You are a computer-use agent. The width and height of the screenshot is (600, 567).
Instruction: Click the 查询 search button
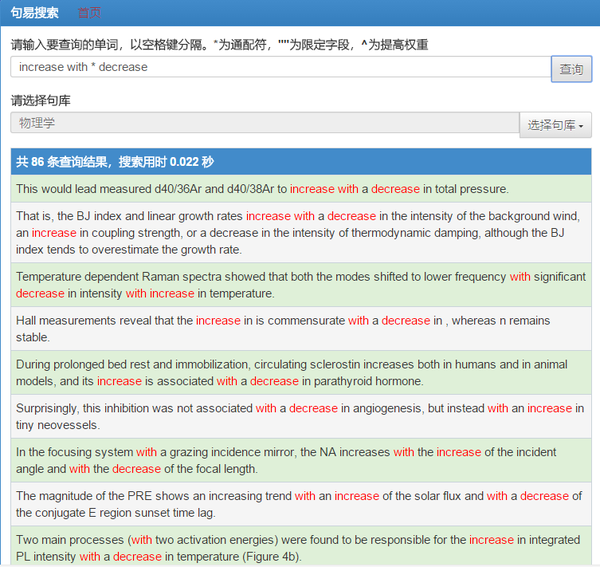571,69
